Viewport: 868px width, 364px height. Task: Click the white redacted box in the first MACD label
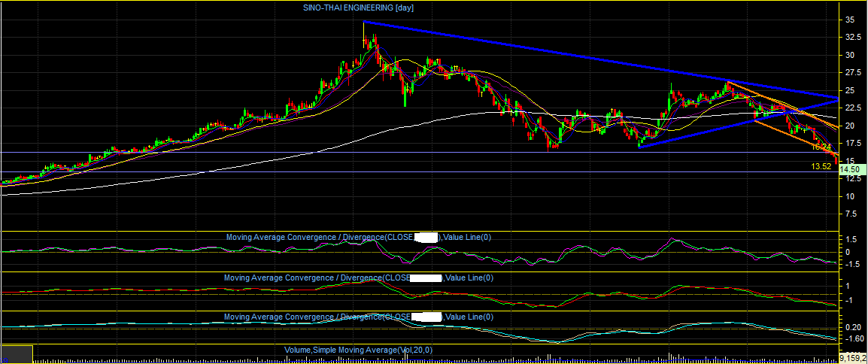pos(426,238)
